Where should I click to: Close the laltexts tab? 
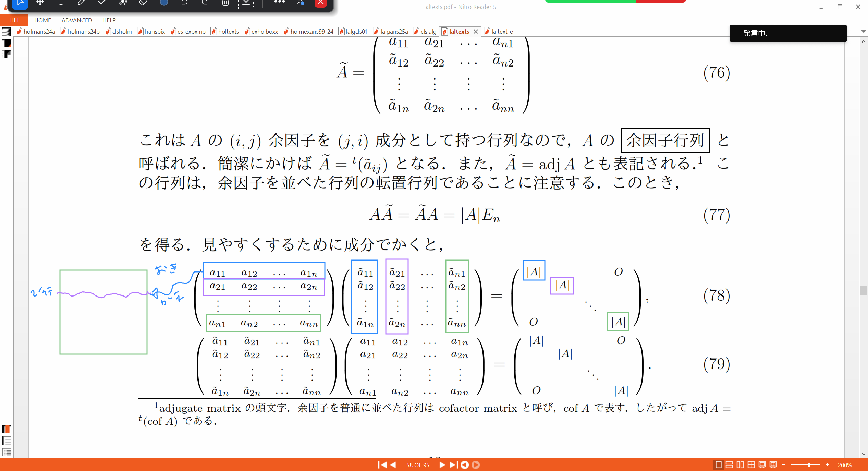pos(476,32)
